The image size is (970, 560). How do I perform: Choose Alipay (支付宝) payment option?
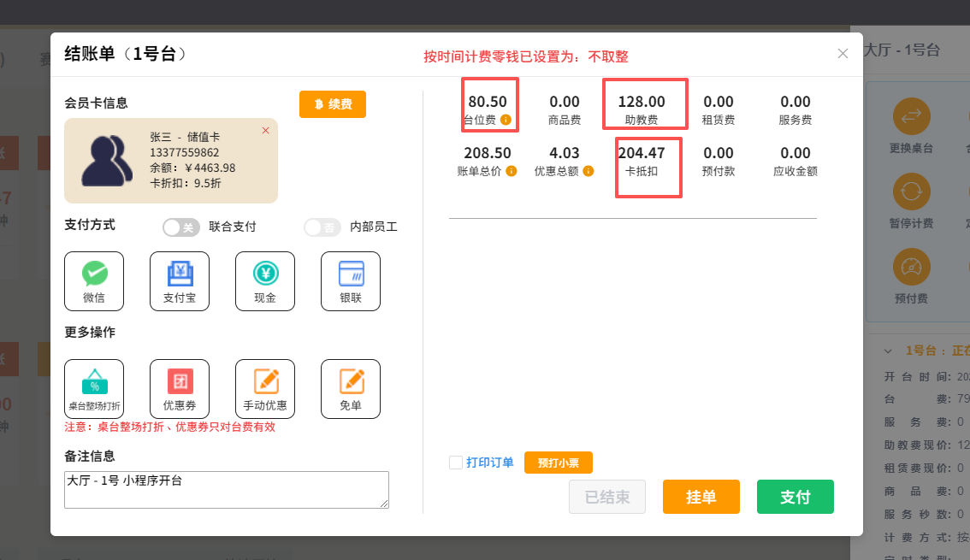pyautogui.click(x=180, y=281)
